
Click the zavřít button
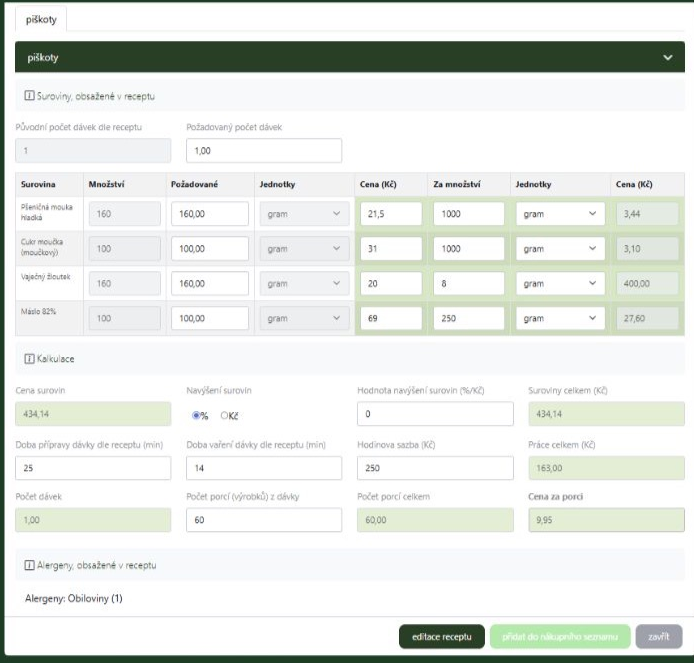click(x=659, y=636)
